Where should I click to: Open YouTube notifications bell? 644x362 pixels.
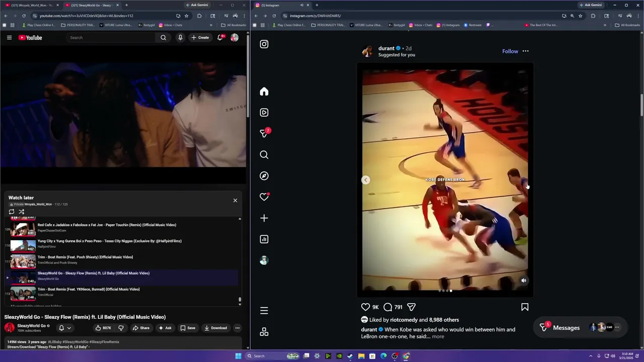click(x=220, y=38)
